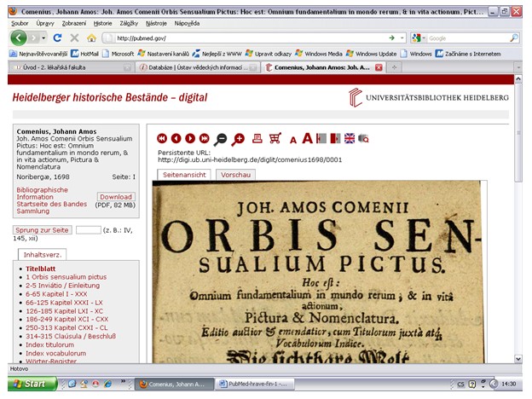Click the Download button
The height and width of the screenshot is (399, 532).
(116, 197)
